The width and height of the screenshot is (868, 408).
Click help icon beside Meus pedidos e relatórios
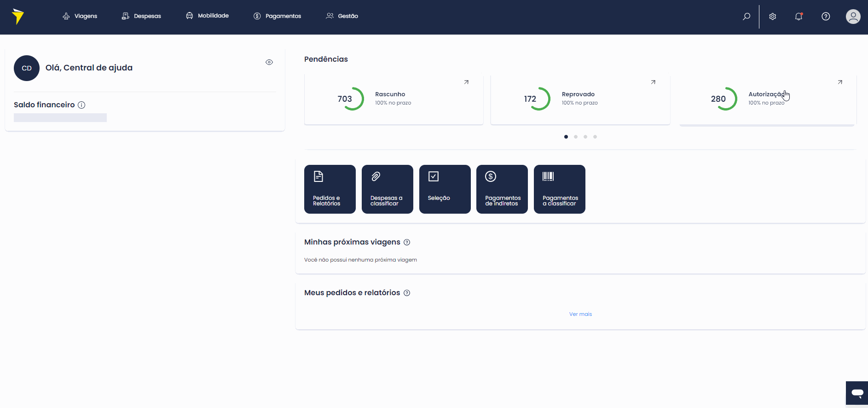click(x=407, y=293)
